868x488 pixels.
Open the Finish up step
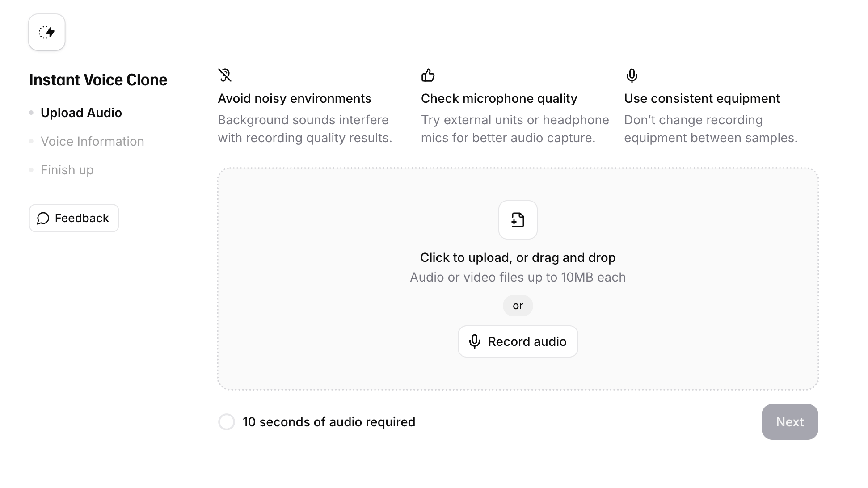pyautogui.click(x=67, y=170)
